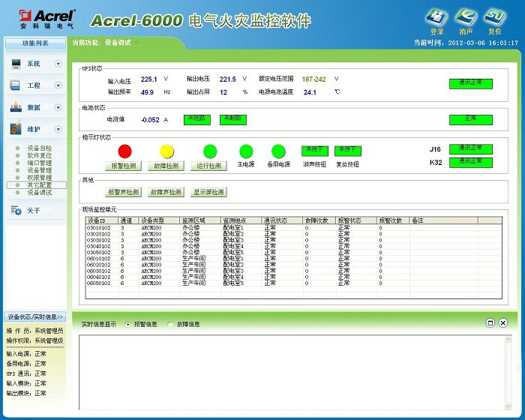The height and width of the screenshot is (420, 525).
Task: Collapse the 维护 menu arrow
Action: (x=58, y=129)
